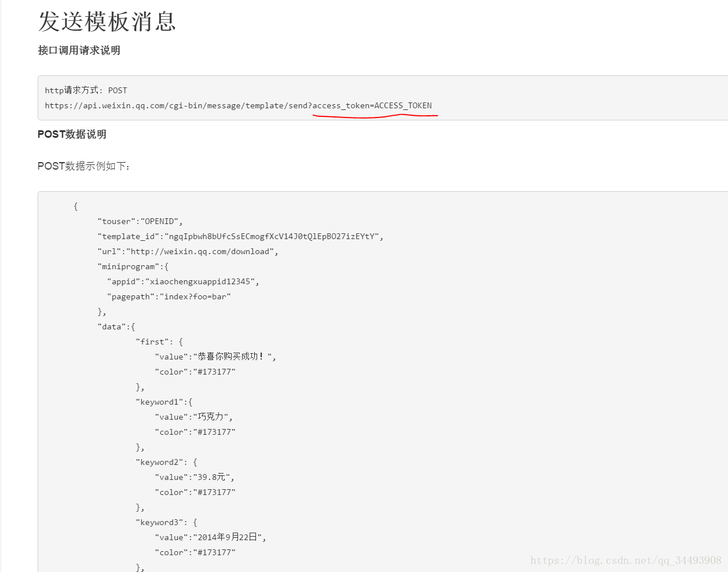Click the "keyword1":{ line

pos(164,402)
